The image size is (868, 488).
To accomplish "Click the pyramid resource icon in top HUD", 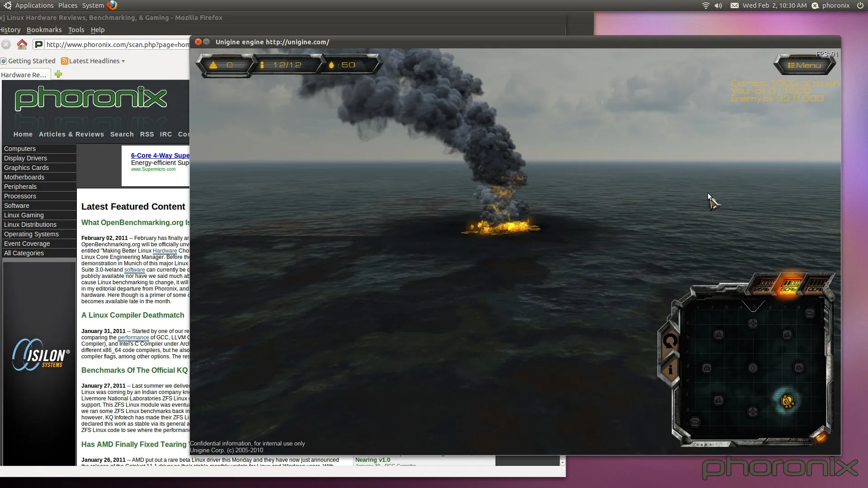I will click(213, 65).
